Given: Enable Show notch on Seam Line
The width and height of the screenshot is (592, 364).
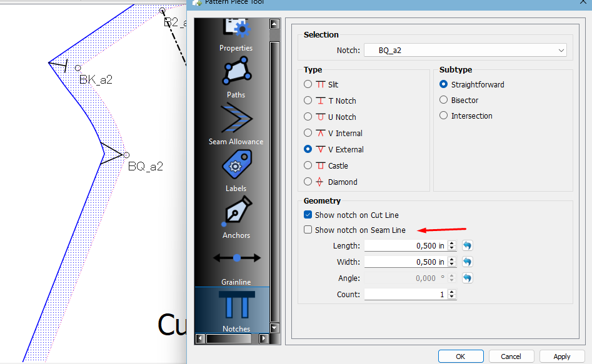Looking at the screenshot, I should pyautogui.click(x=308, y=230).
